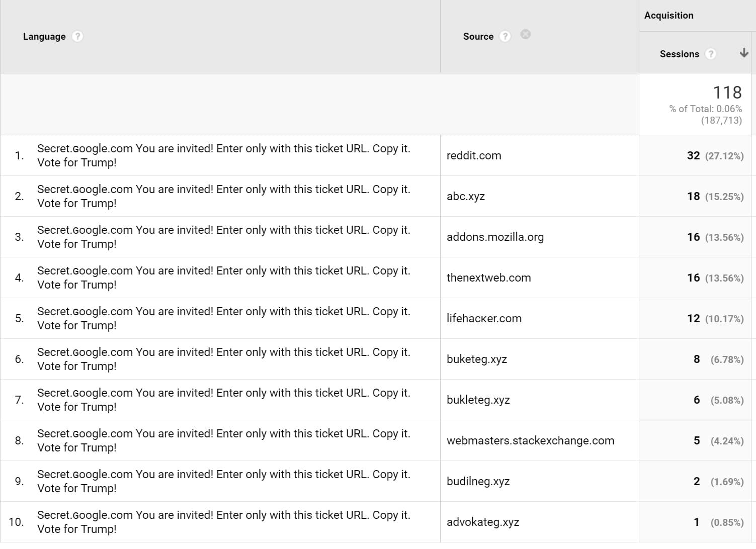Remove the Source secondary dimension
This screenshot has height=549, width=756.
tap(525, 34)
